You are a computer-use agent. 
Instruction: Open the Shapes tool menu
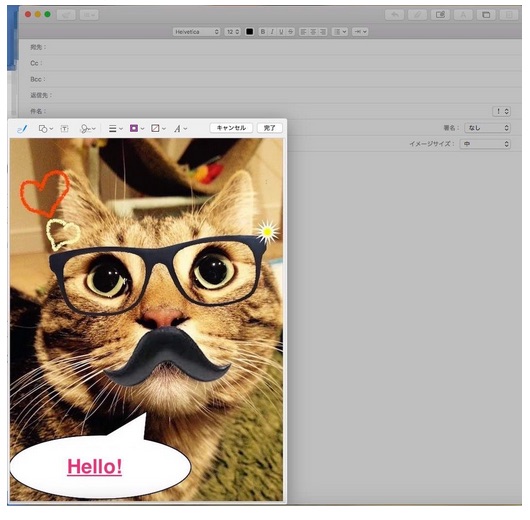46,129
